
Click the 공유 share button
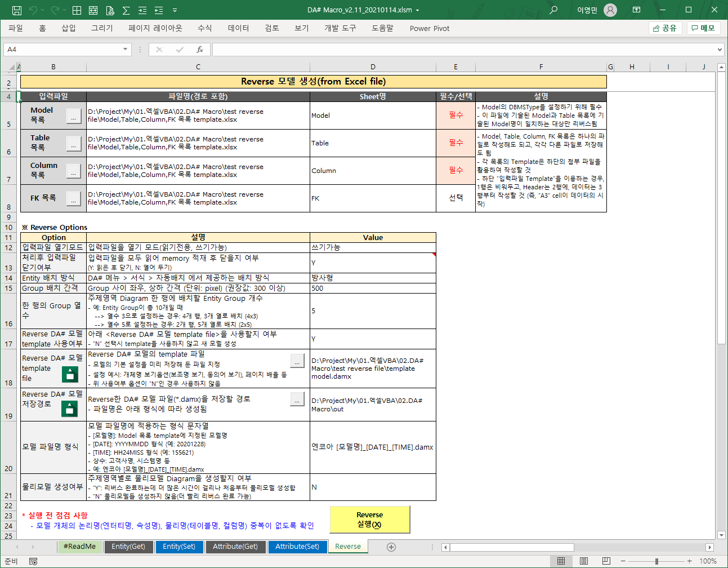coord(665,28)
